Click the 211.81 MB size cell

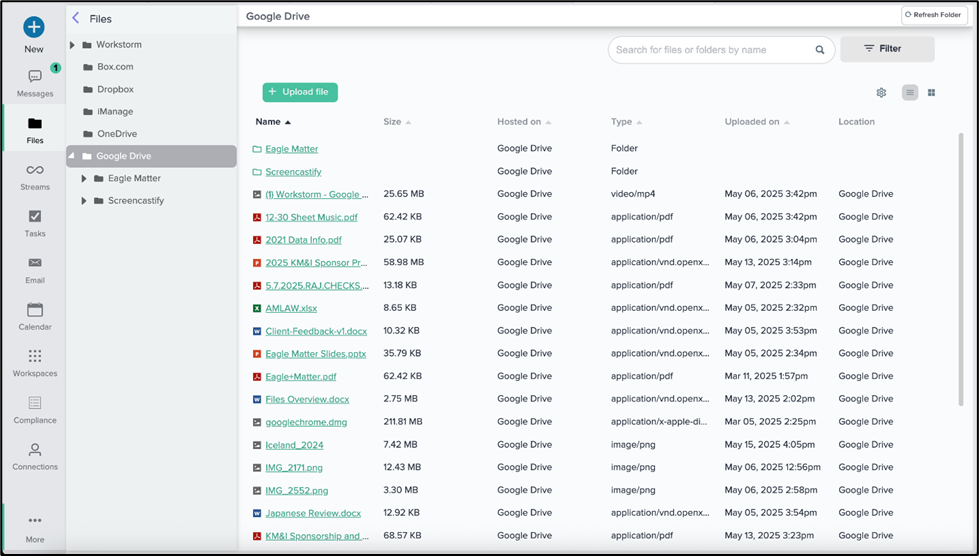(x=403, y=422)
